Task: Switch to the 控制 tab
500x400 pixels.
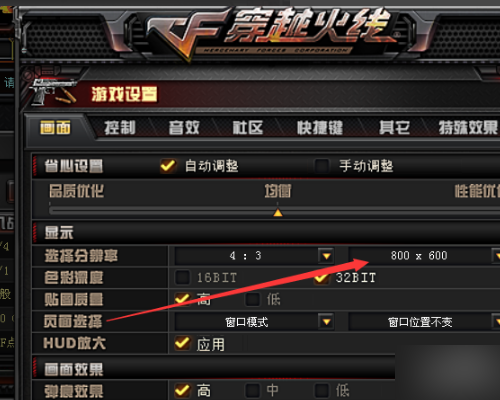Action: [120, 128]
